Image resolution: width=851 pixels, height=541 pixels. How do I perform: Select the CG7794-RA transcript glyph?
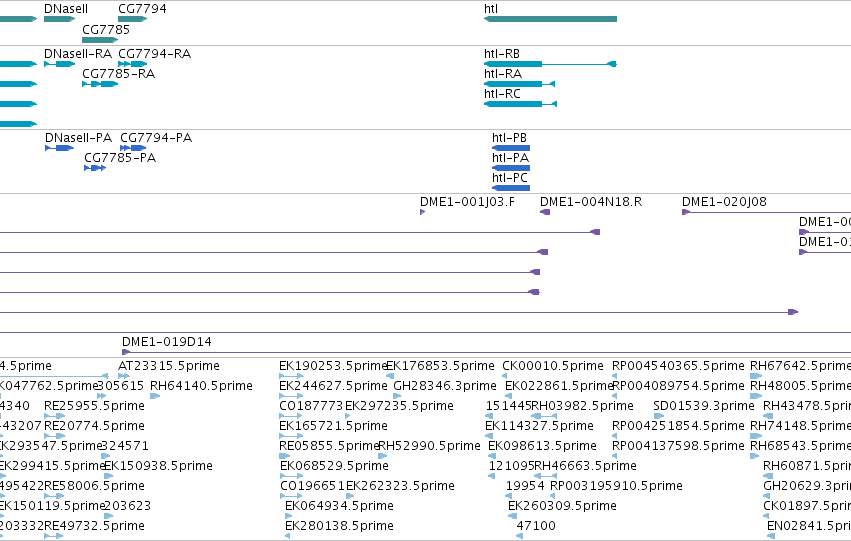tap(132, 64)
